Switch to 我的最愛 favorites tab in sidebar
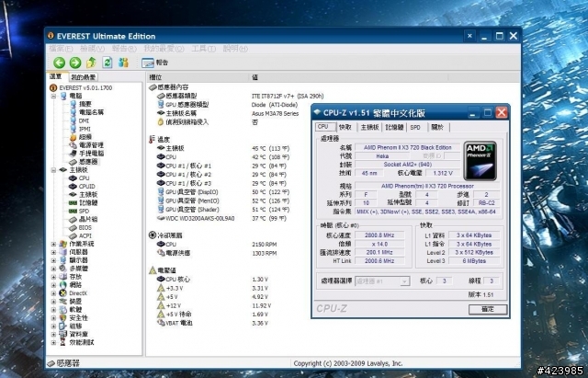 pyautogui.click(x=84, y=77)
